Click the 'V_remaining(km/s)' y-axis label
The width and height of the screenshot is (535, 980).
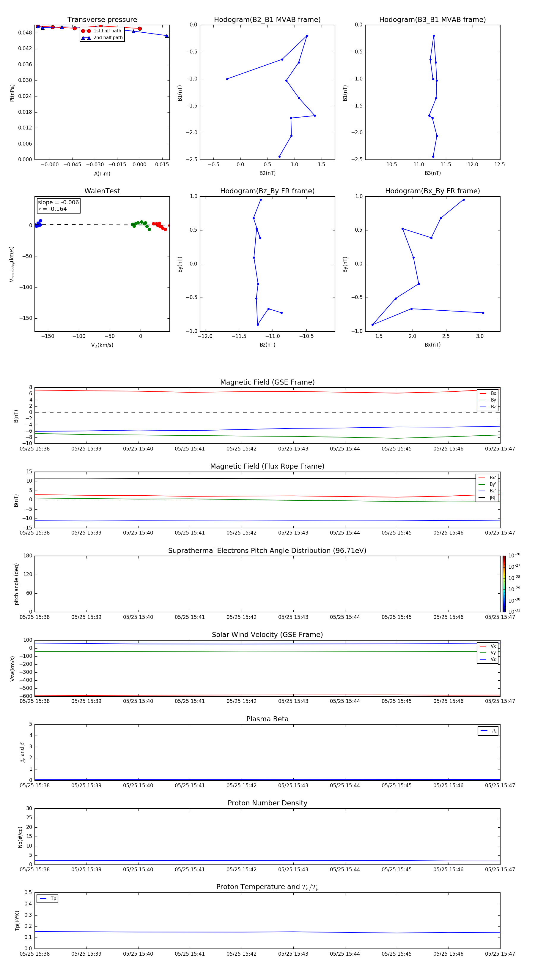(12, 264)
